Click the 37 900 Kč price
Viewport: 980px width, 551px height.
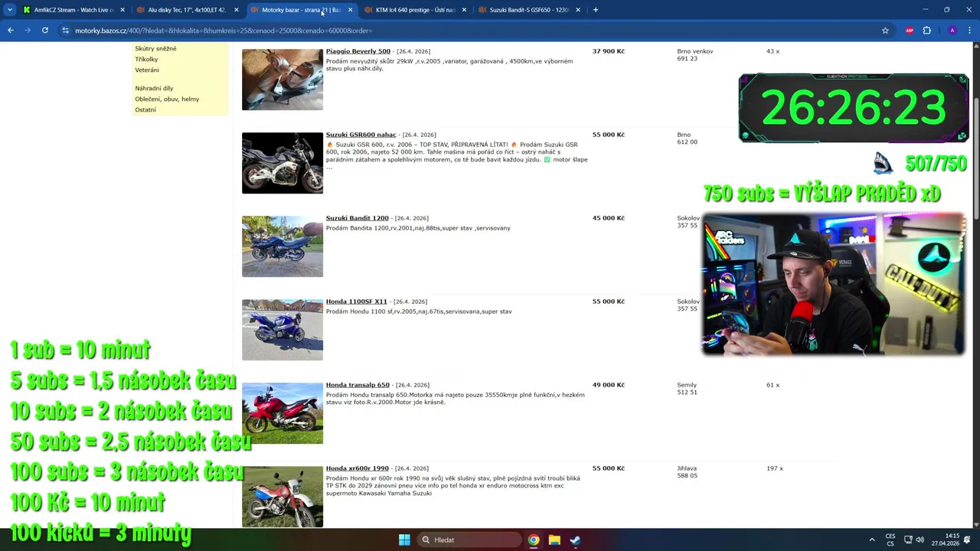click(608, 51)
